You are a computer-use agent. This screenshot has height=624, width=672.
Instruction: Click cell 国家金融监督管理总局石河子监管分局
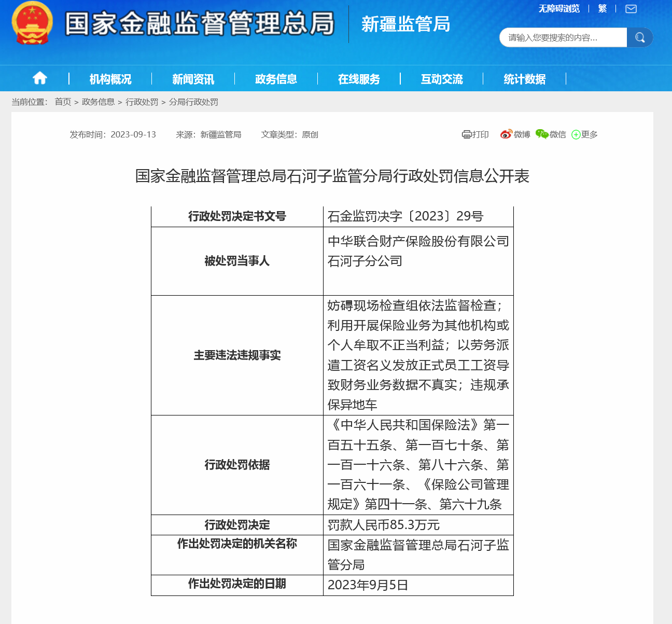(418, 555)
